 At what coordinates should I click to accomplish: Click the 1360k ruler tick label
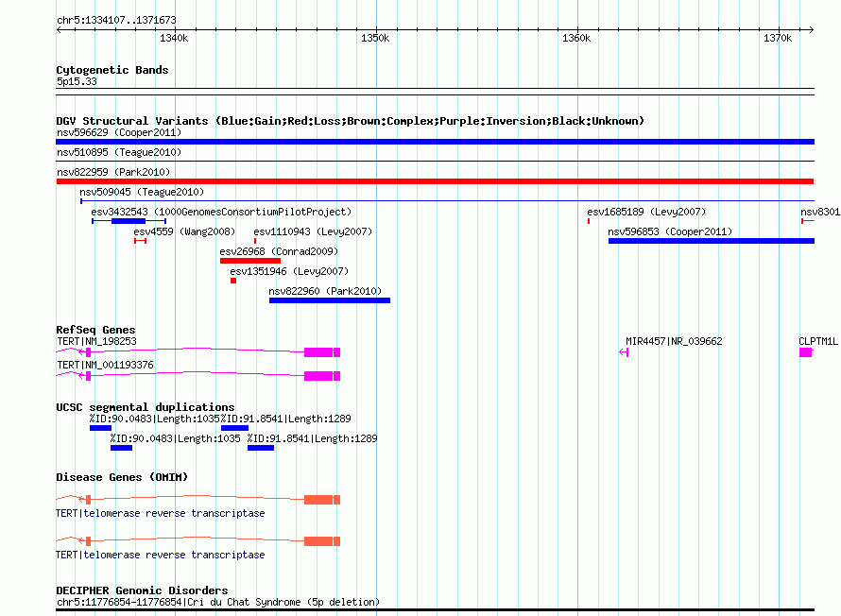pos(576,38)
